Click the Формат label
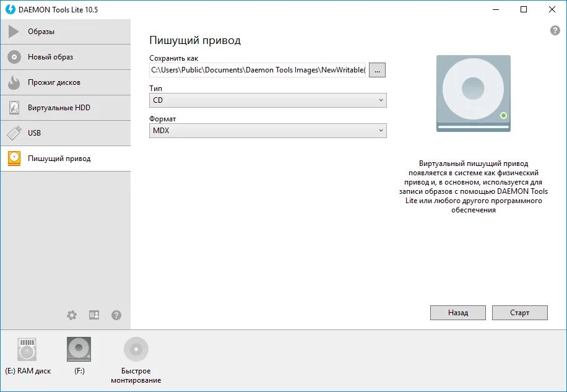This screenshot has height=392, width=567. pos(162,119)
